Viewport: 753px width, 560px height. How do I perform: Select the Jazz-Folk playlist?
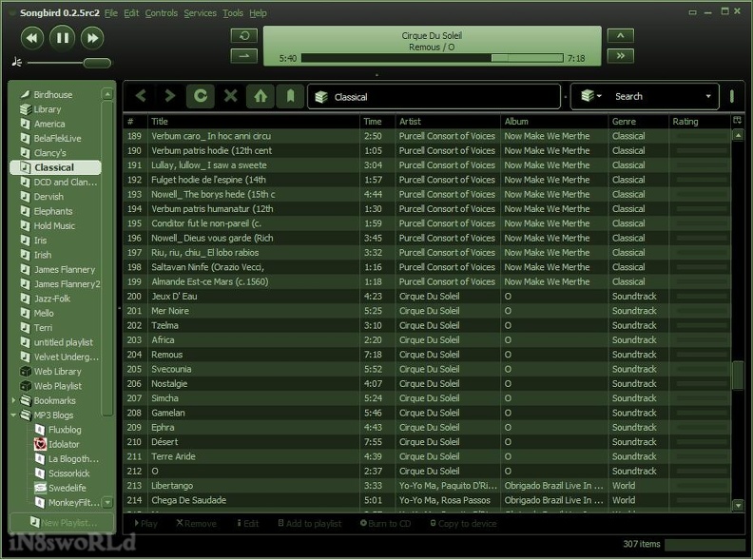(x=52, y=299)
